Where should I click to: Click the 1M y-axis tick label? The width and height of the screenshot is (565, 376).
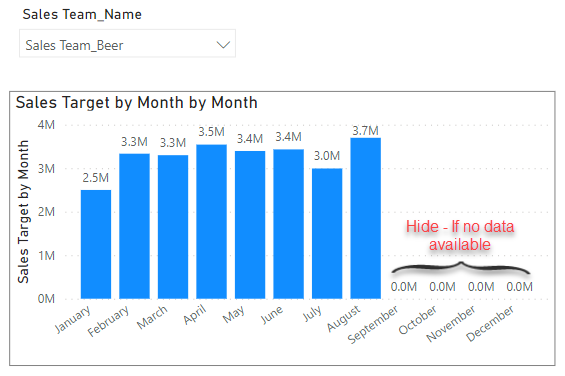[46, 256]
